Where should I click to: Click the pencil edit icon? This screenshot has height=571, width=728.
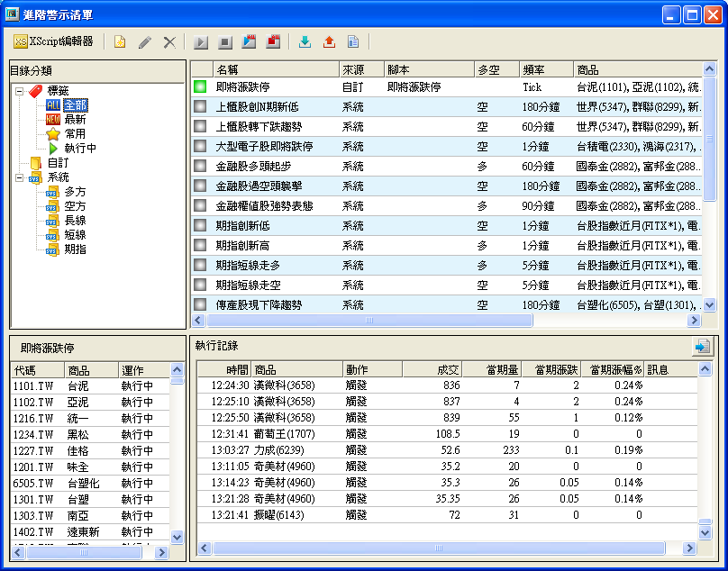click(144, 41)
